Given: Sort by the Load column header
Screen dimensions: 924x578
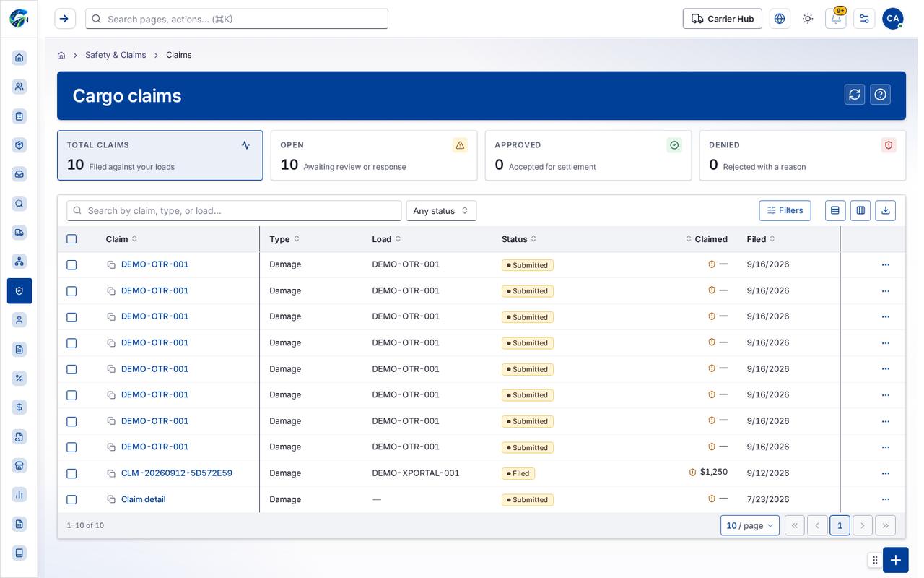Looking at the screenshot, I should 386,239.
